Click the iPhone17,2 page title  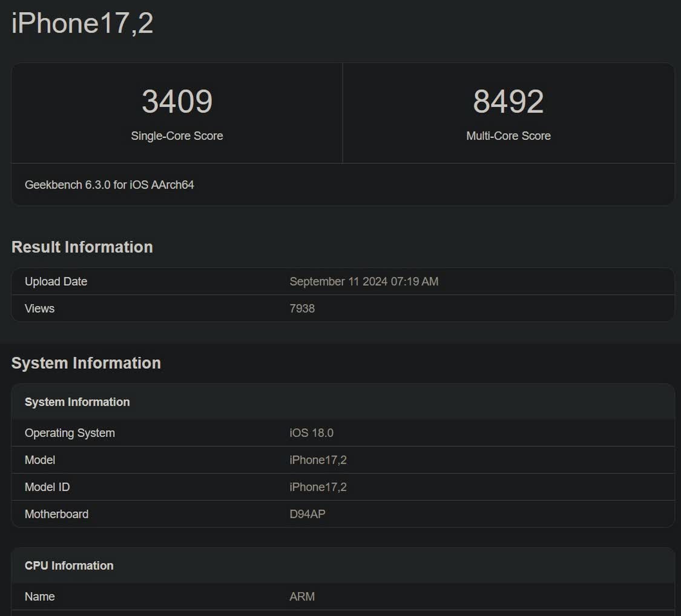tap(82, 24)
